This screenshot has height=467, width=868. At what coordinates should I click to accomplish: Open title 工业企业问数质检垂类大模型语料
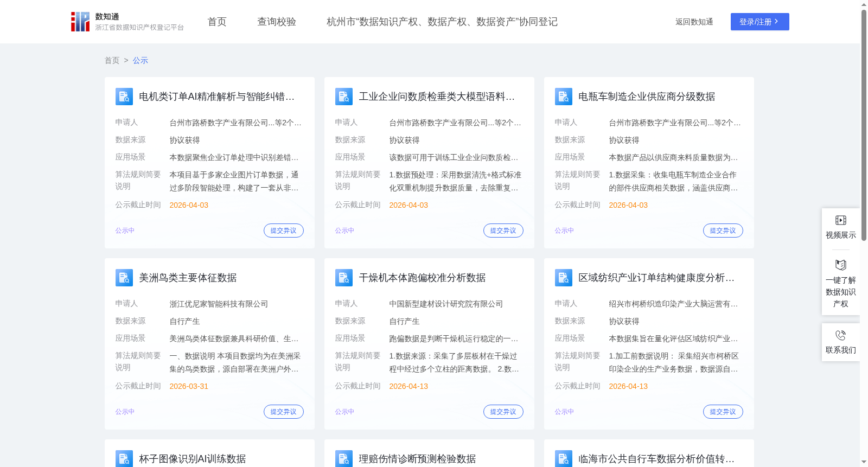point(437,97)
